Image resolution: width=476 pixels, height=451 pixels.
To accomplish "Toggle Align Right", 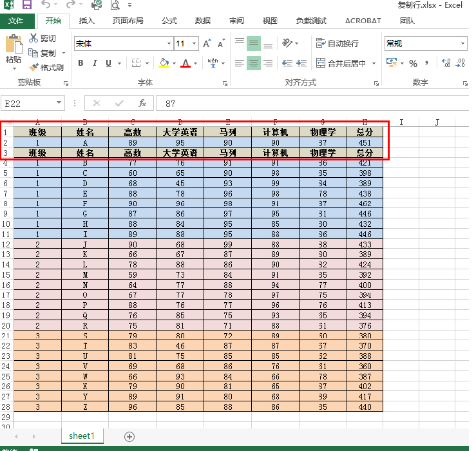I will [x=267, y=63].
